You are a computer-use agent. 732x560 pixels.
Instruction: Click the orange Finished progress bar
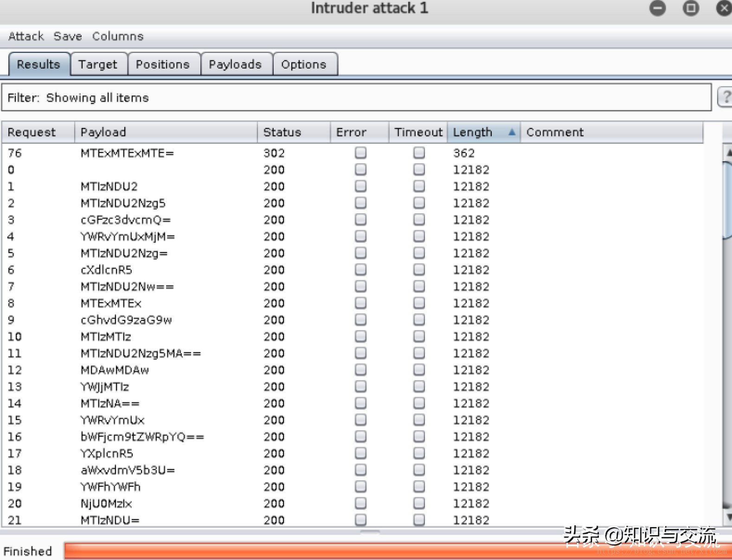[398, 551]
